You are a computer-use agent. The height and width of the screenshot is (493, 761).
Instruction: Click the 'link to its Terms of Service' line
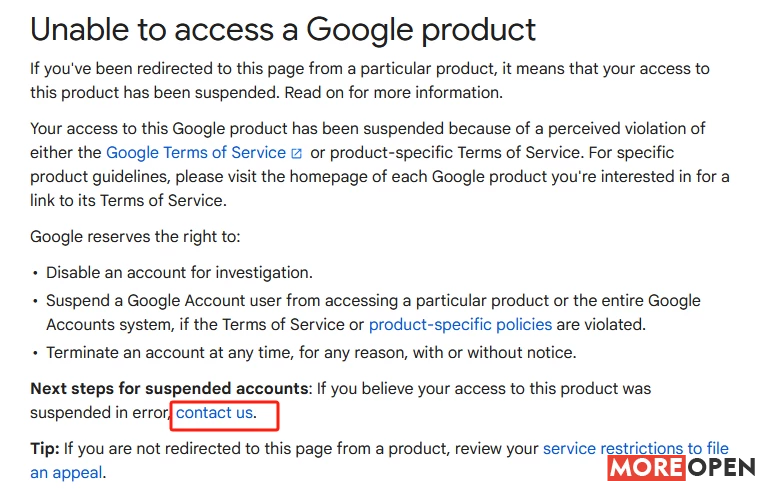click(x=128, y=200)
